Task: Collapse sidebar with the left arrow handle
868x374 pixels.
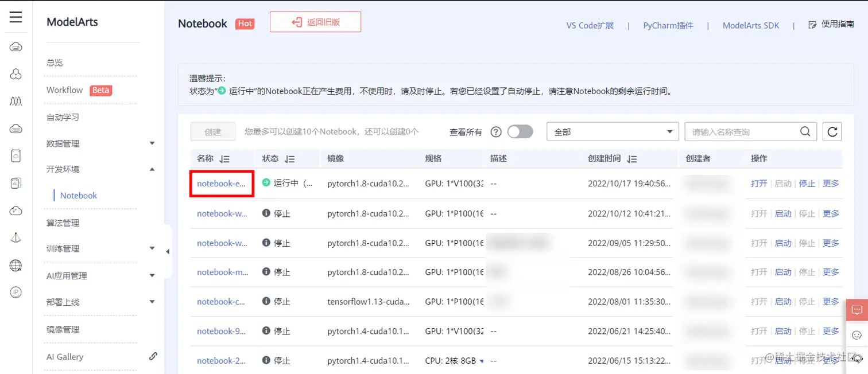Action: pyautogui.click(x=168, y=251)
